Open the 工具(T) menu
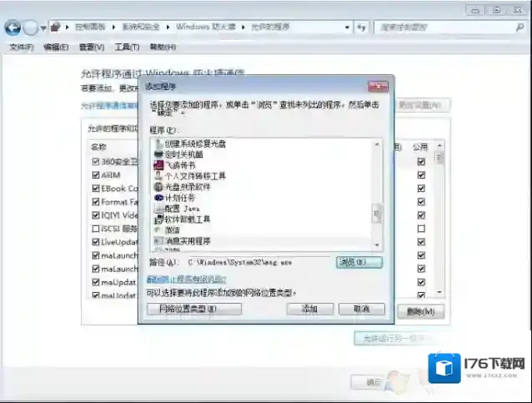The height and width of the screenshot is (403, 532). (128, 48)
